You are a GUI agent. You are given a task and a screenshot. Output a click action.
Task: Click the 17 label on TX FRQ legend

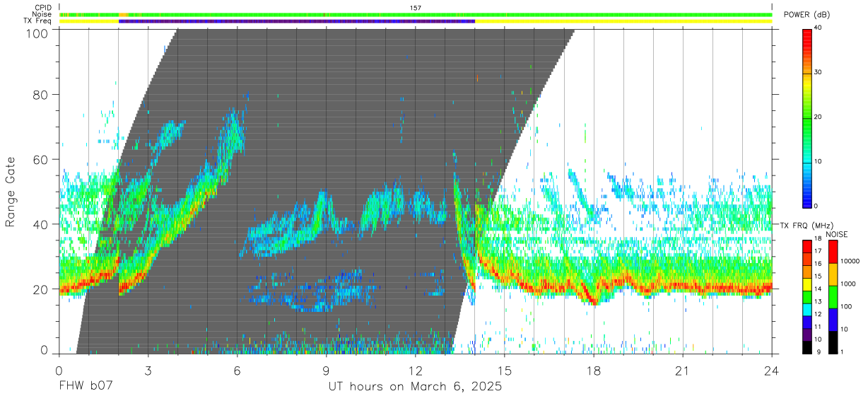pos(819,251)
